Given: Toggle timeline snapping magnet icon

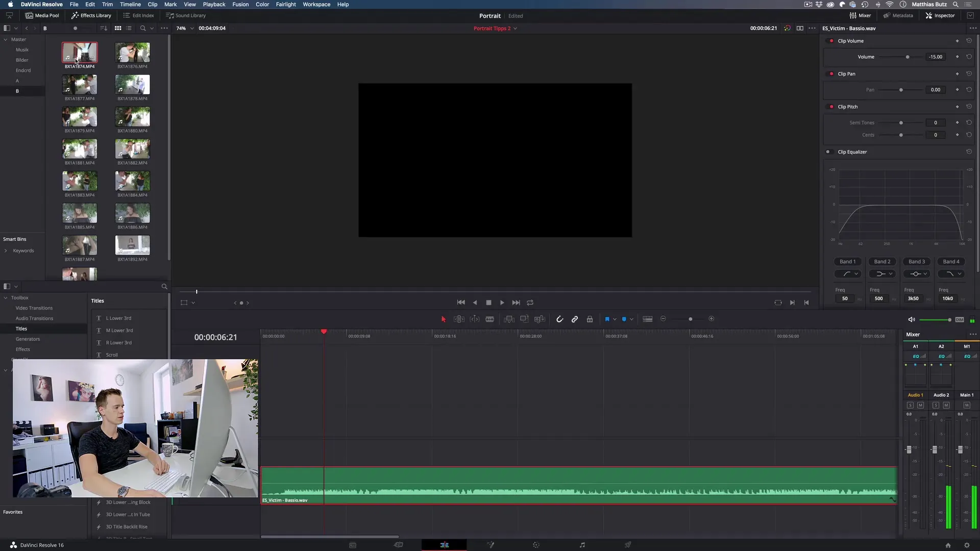Looking at the screenshot, I should click(x=559, y=319).
